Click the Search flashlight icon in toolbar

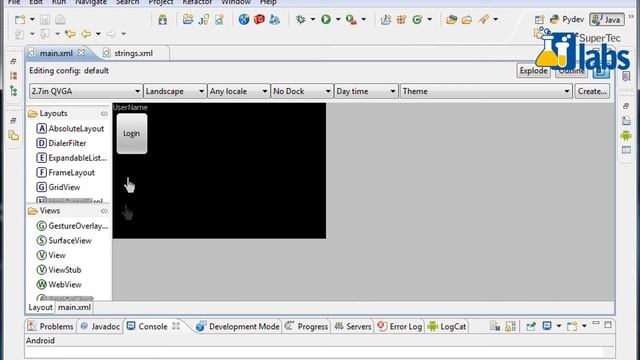(484, 19)
